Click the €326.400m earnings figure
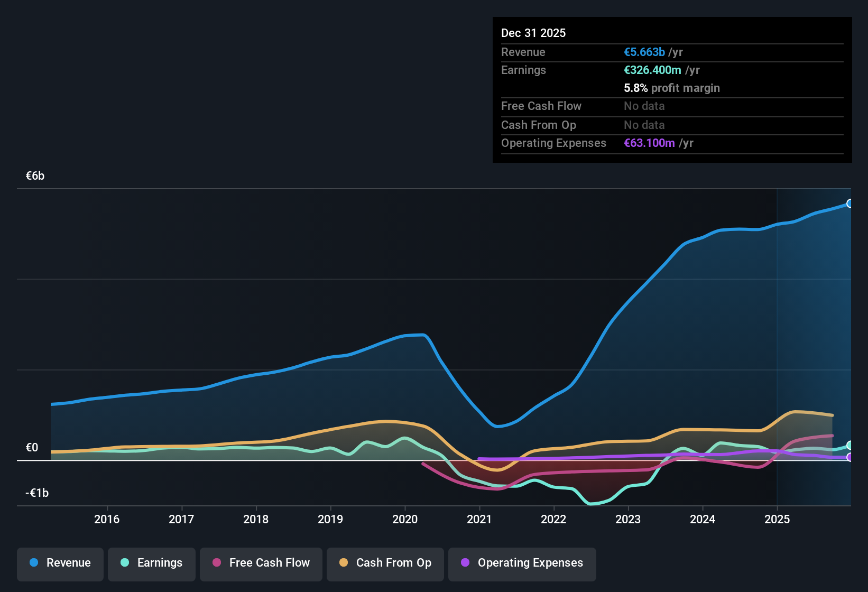Screen dimensions: 868x592 point(652,70)
